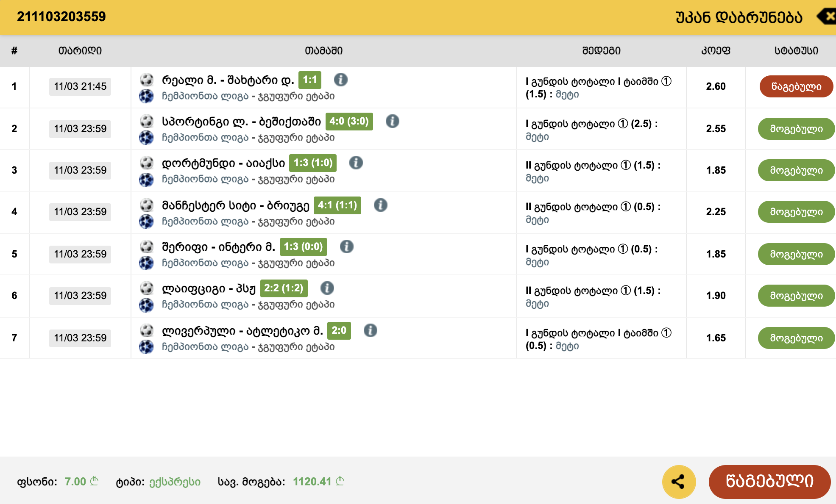Click the თარიღი column header
The width and height of the screenshot is (836, 504).
[80, 51]
